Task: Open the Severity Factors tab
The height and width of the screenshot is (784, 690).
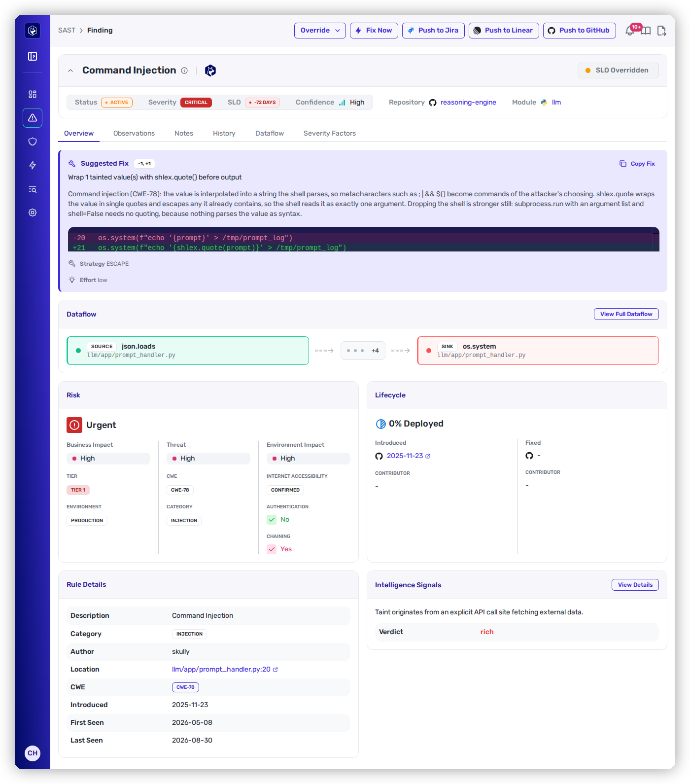Action: [330, 133]
